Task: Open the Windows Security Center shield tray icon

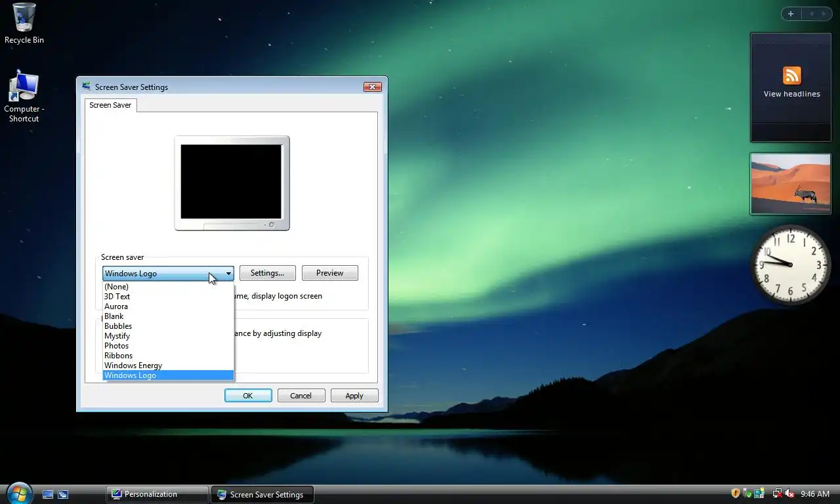Action: tap(736, 493)
